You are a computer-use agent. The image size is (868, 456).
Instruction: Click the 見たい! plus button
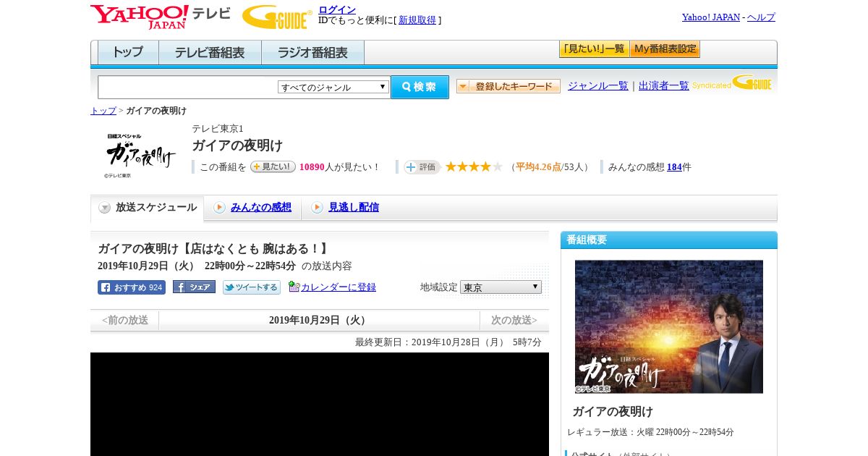click(273, 166)
